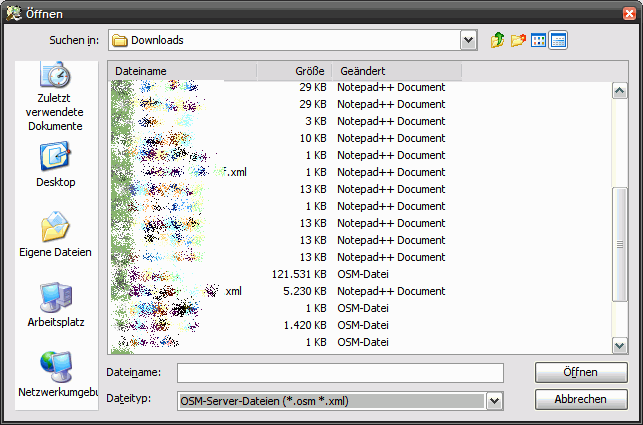The height and width of the screenshot is (425, 643).
Task: Create a new folder
Action: (518, 40)
